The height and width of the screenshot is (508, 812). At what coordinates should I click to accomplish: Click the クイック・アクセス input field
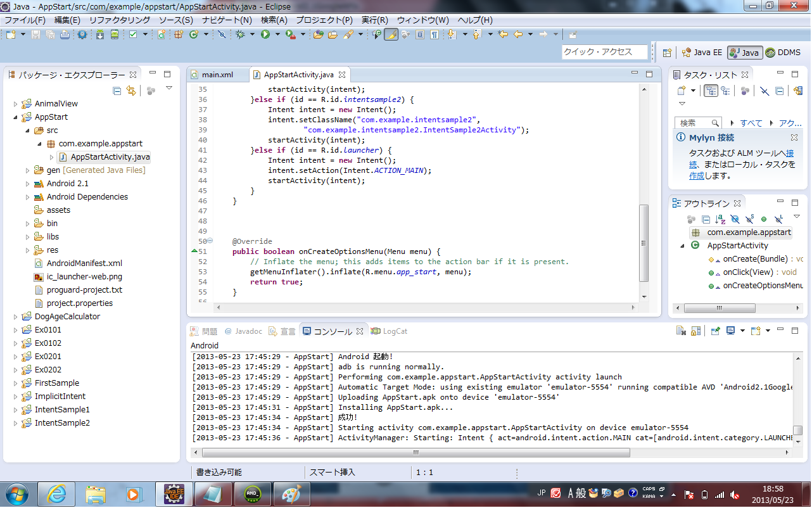[605, 52]
